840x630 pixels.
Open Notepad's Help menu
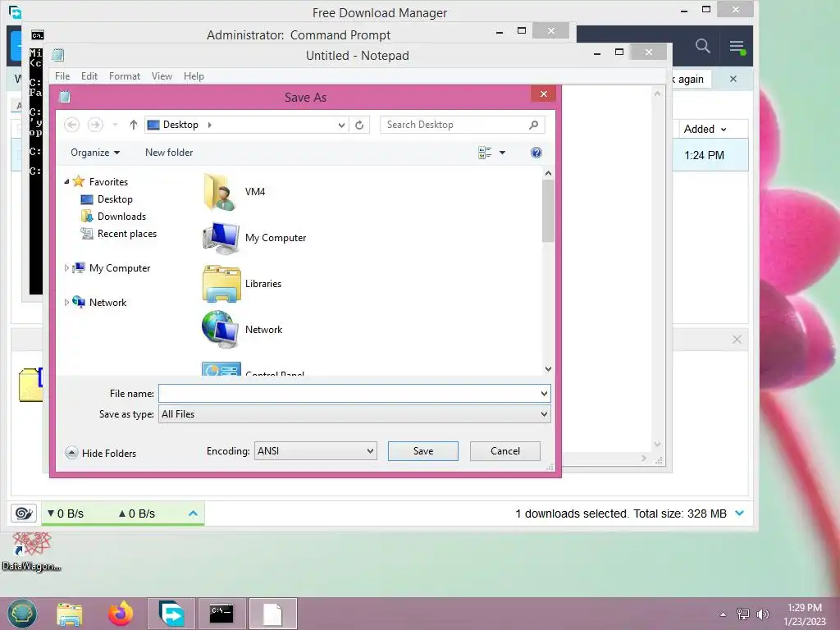[194, 76]
